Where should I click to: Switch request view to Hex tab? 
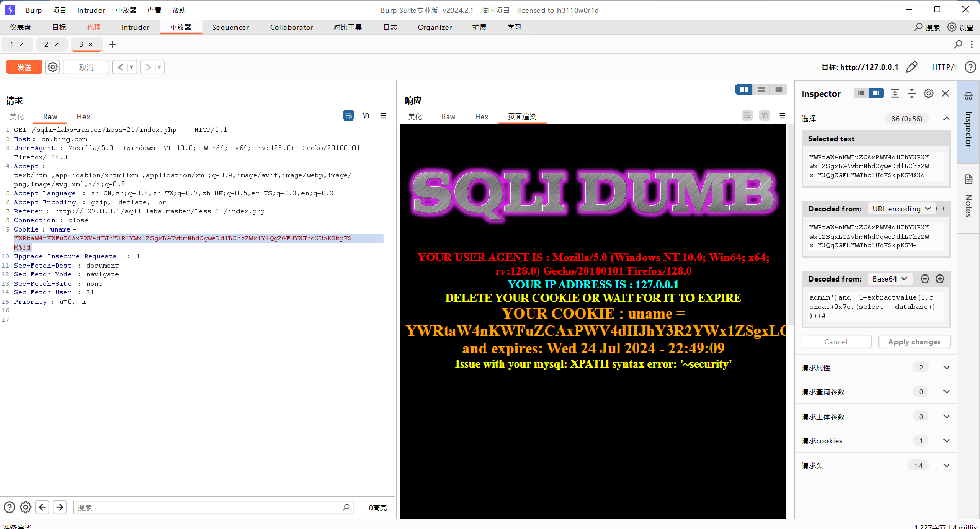83,117
